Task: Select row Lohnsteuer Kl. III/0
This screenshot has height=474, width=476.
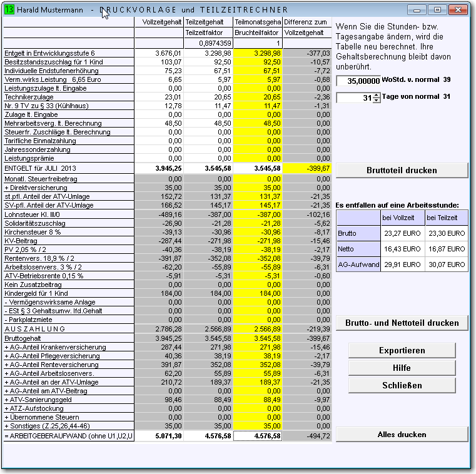Action: (x=69, y=214)
